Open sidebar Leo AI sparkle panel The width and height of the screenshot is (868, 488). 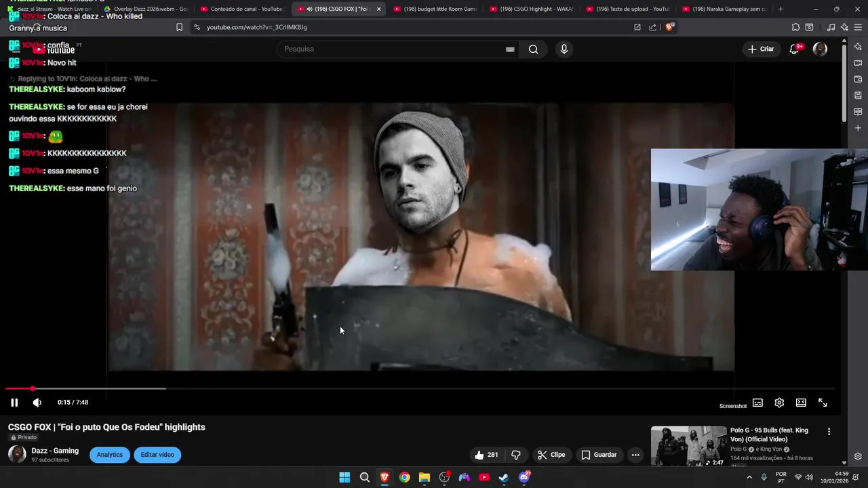point(858,47)
